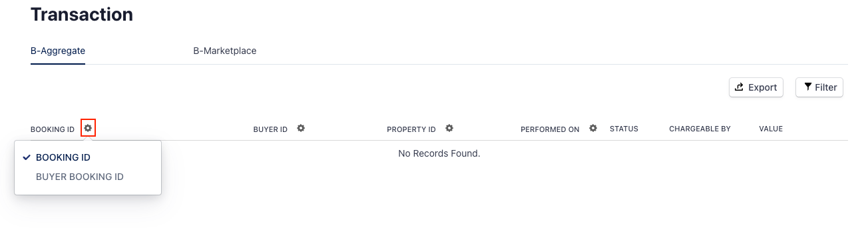Click the CHARGEABLE BY column header
Viewport: 868px width, 252px height.
click(x=700, y=129)
